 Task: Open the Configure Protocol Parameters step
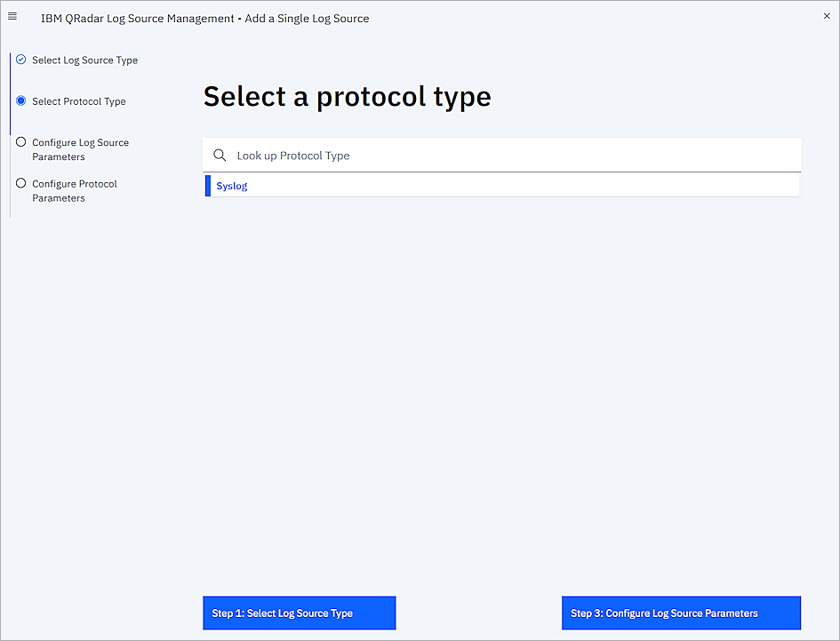pyautogui.click(x=75, y=190)
